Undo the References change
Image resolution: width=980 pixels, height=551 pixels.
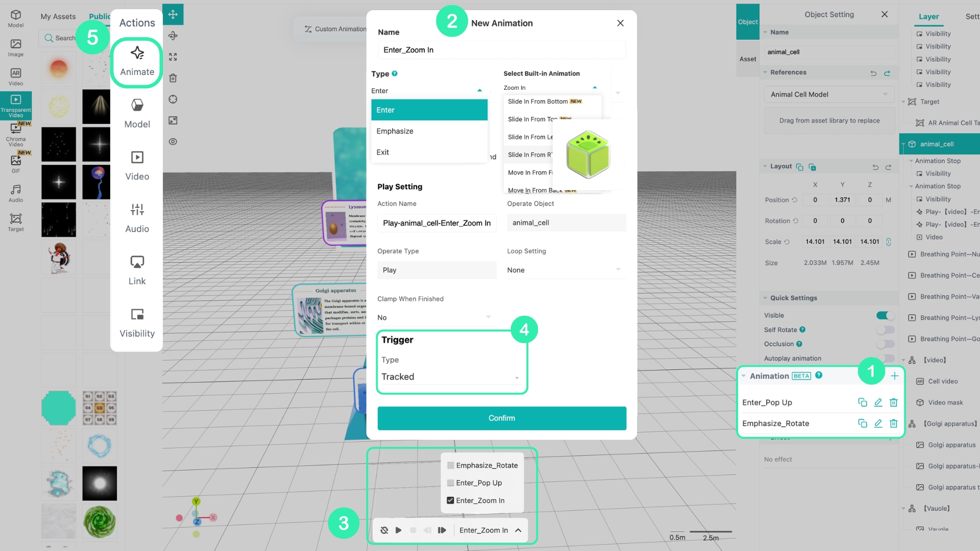(x=873, y=73)
